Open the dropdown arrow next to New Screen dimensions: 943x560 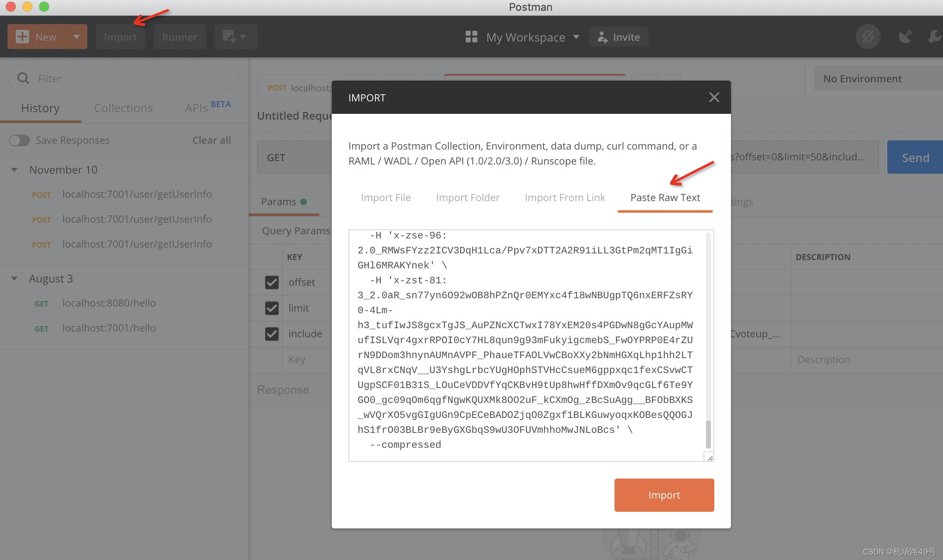[77, 37]
